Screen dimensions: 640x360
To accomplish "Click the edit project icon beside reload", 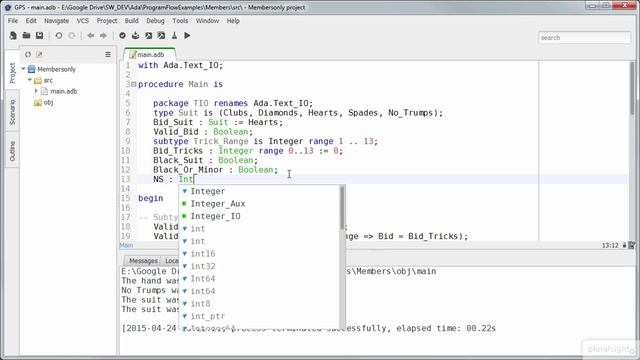I will click(39, 54).
